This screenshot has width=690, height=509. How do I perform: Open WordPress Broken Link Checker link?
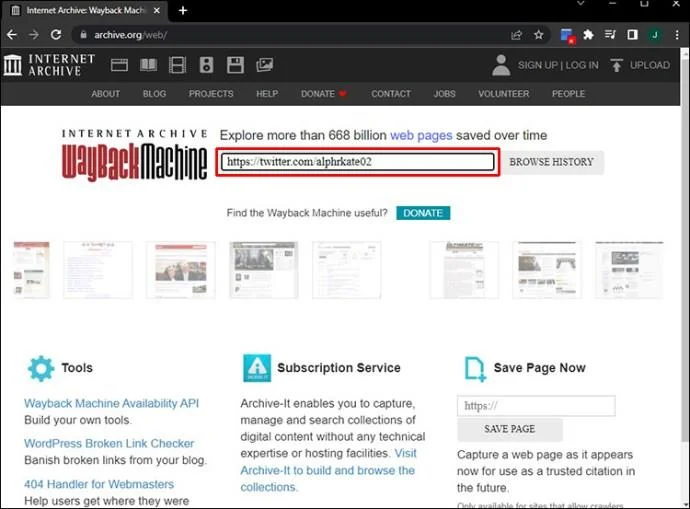[x=109, y=443]
